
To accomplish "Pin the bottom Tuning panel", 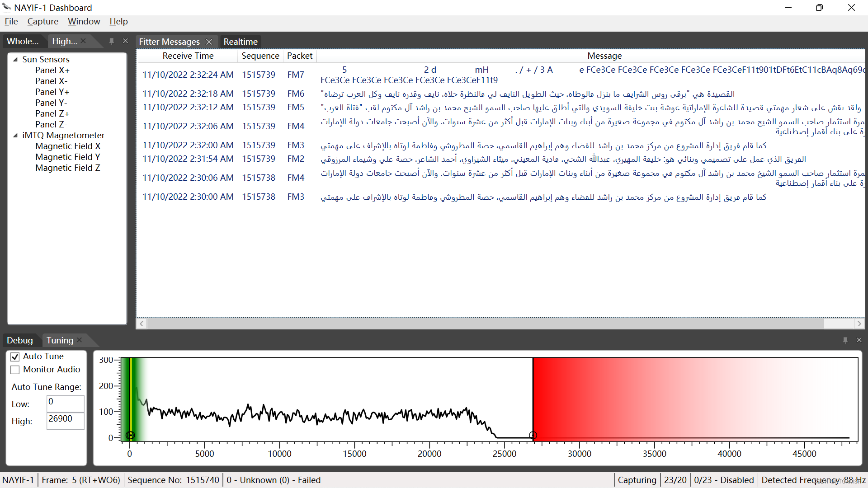I will 845,340.
